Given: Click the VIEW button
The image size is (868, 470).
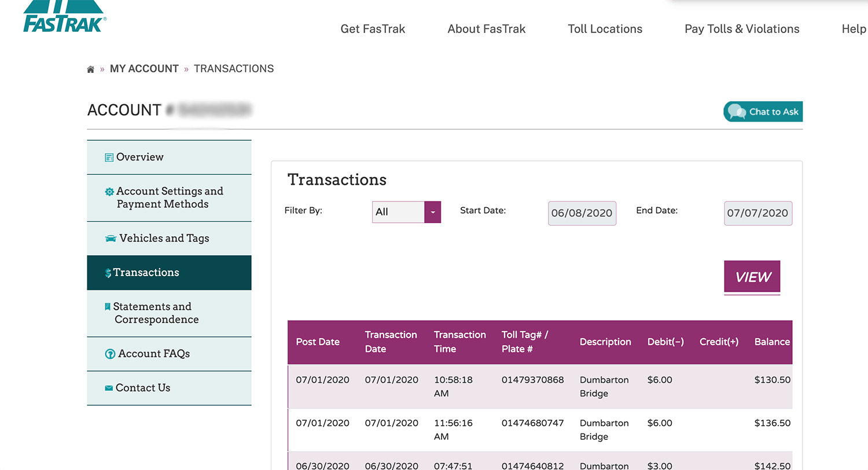Looking at the screenshot, I should point(752,277).
